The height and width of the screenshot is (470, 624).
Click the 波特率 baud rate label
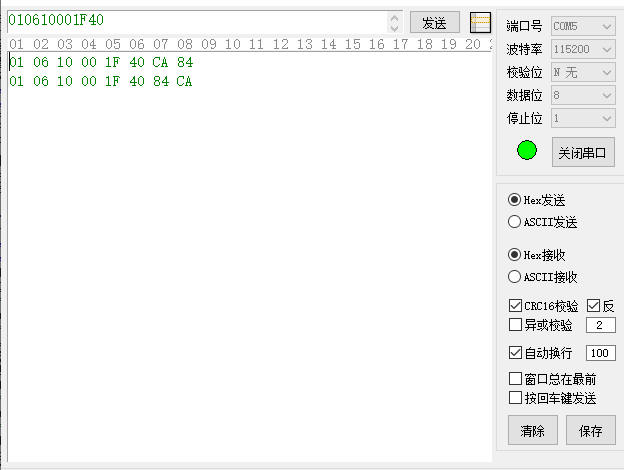click(x=524, y=49)
